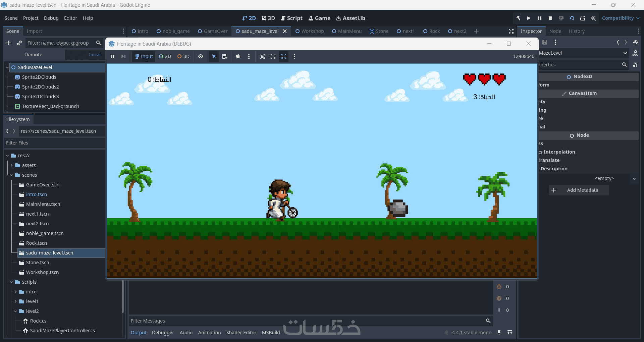Close the sadu_maze_level scene tab

pyautogui.click(x=285, y=31)
